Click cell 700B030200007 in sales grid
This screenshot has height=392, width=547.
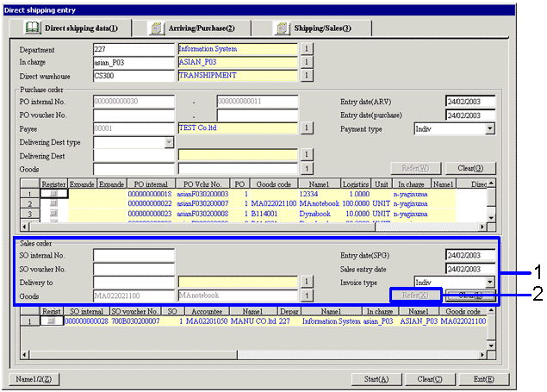[x=136, y=320]
